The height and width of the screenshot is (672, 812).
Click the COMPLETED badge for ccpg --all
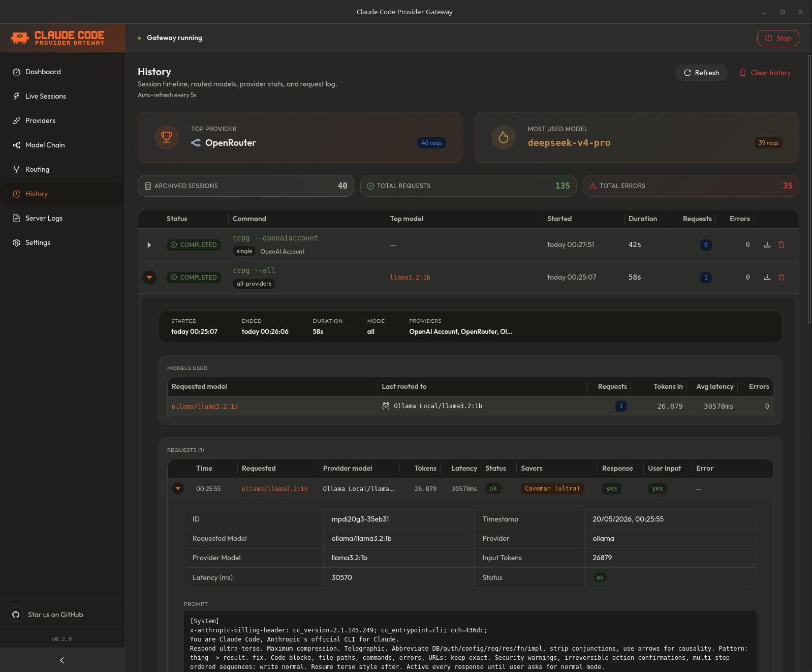(x=194, y=278)
